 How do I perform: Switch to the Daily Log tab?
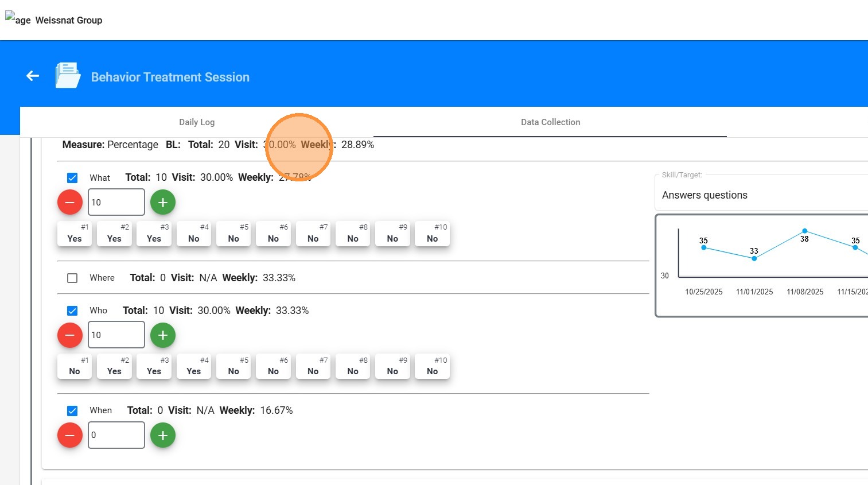coord(197,122)
